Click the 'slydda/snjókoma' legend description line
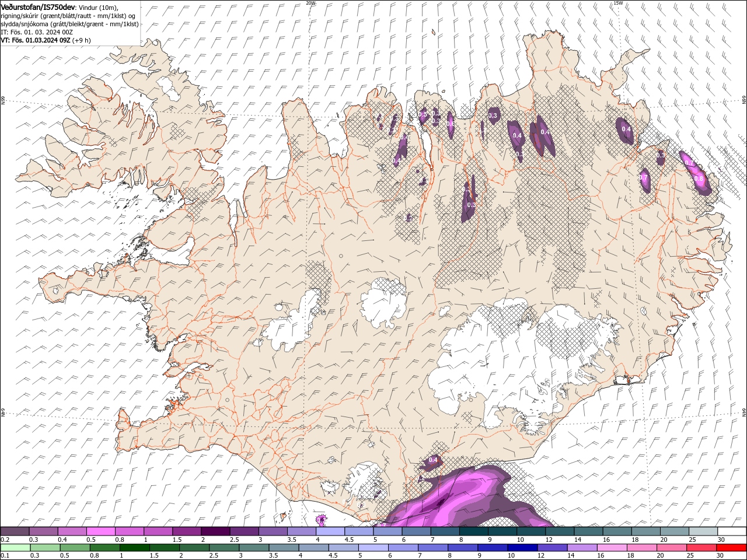 (x=69, y=24)
